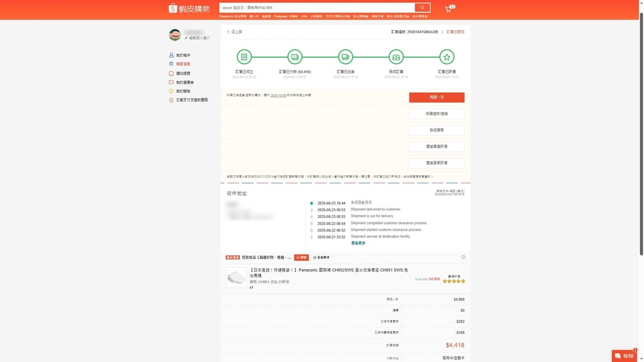
Task: Click the order rated star icon
Action: click(x=447, y=57)
